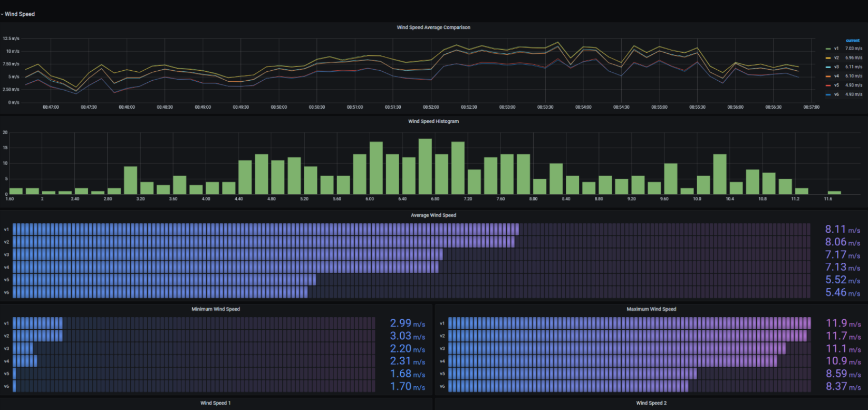Click the 5.52 m/s average value
Image resolution: width=868 pixels, height=410 pixels.
tap(843, 280)
